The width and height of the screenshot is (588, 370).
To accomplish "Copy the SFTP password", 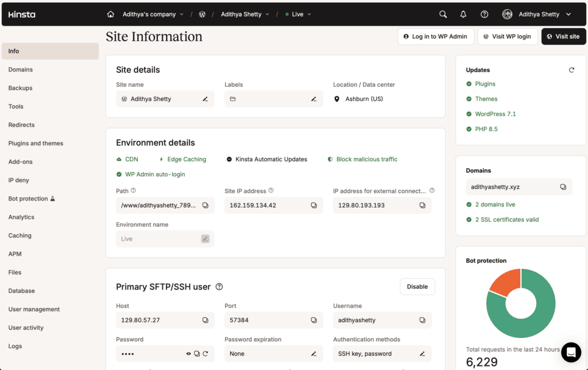I will click(x=197, y=353).
